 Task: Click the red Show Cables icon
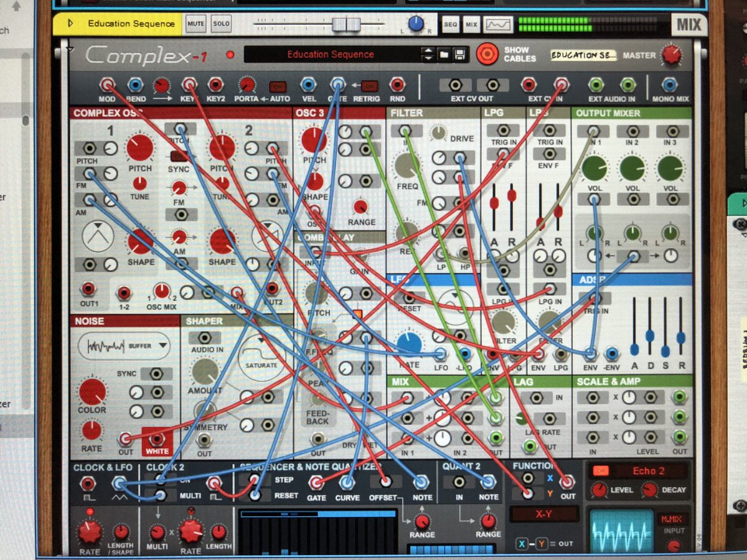(486, 54)
